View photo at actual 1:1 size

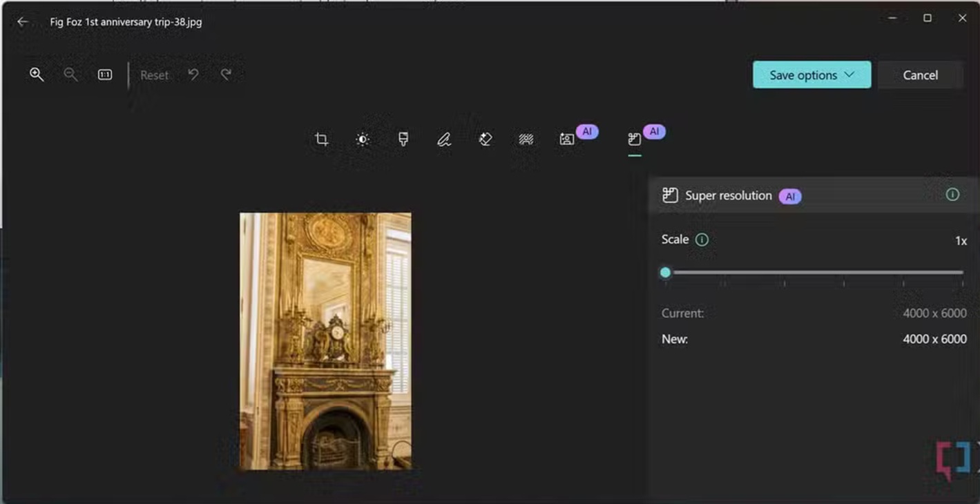[x=105, y=75]
